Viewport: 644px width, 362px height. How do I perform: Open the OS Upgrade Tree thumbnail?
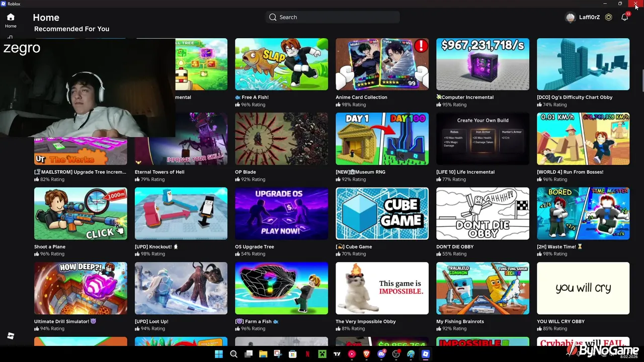point(281,214)
